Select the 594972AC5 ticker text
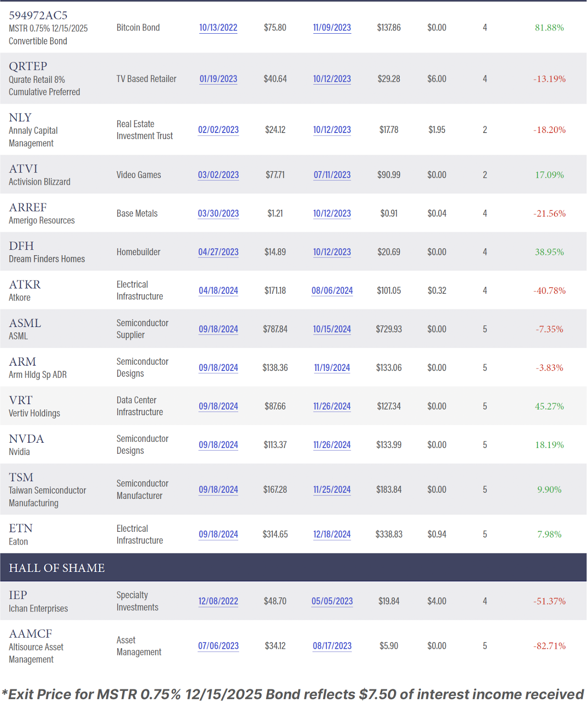 click(39, 16)
